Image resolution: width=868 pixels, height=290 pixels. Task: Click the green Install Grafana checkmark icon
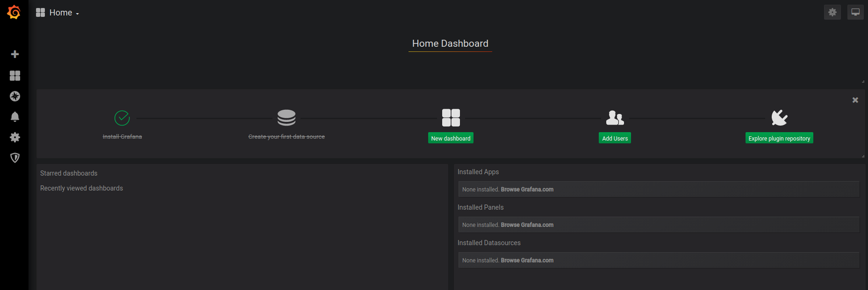(122, 118)
